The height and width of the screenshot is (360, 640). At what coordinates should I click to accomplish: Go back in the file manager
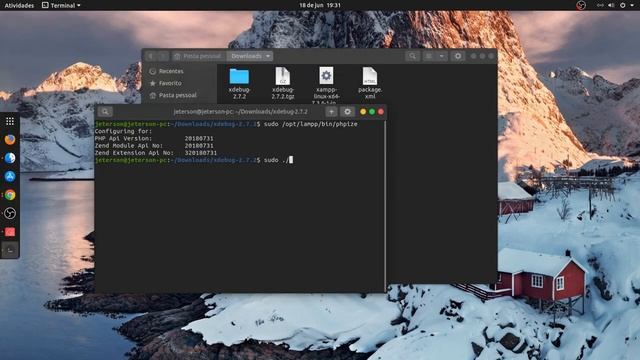click(x=151, y=56)
